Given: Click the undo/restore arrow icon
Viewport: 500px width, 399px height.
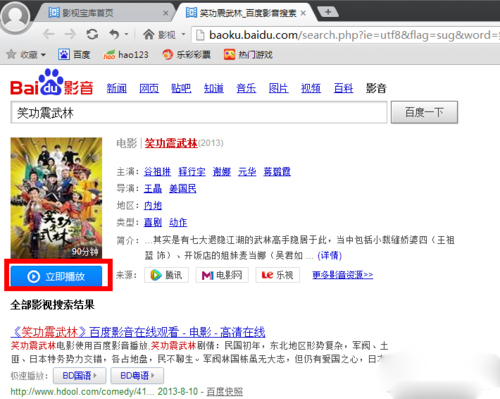Looking at the screenshot, I should click(114, 34).
